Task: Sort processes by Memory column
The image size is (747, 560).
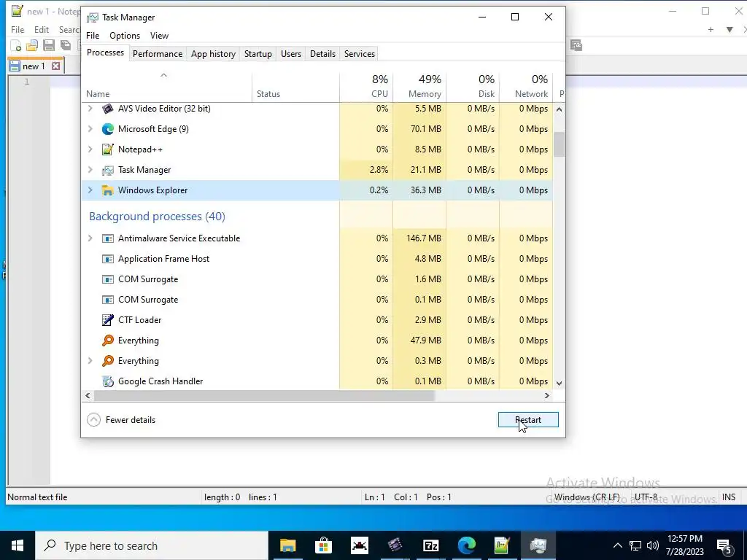Action: click(419, 87)
